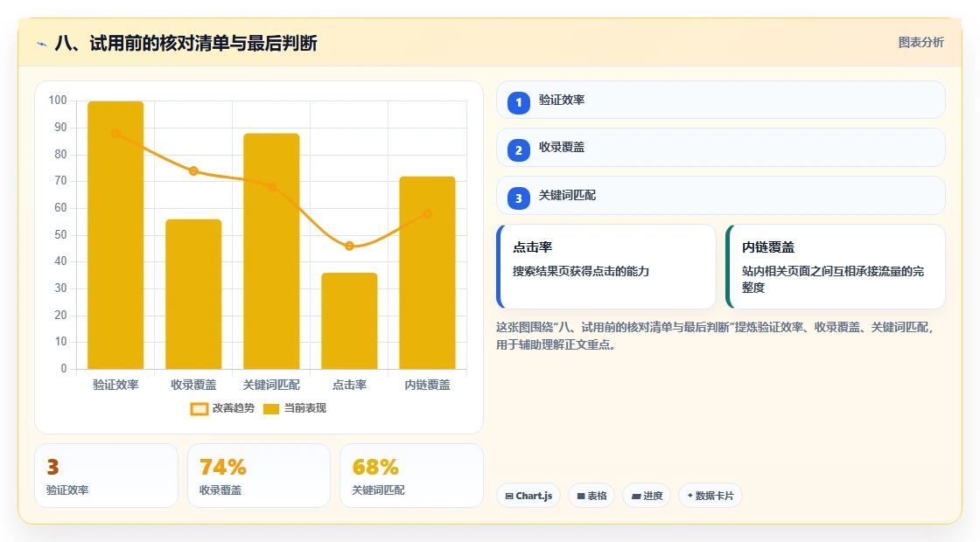Open the 验证效率 list item
The image size is (980, 542).
(x=721, y=100)
